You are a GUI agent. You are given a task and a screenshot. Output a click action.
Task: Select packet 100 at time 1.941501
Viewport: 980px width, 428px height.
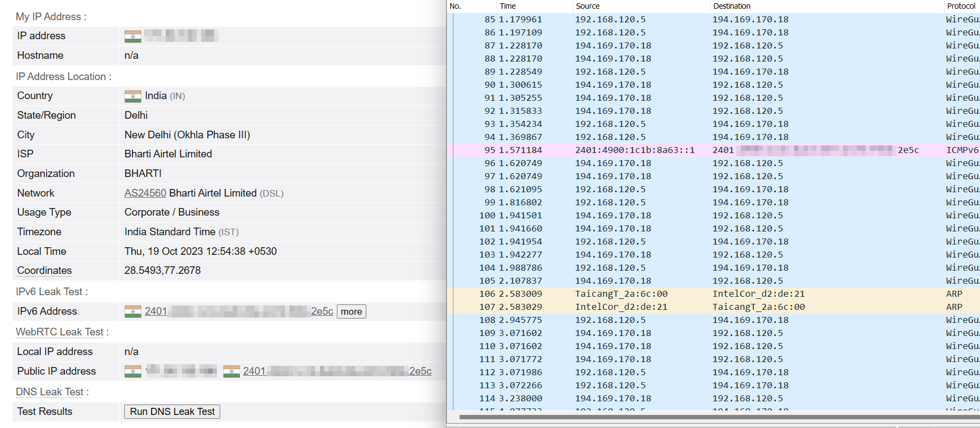coord(713,215)
